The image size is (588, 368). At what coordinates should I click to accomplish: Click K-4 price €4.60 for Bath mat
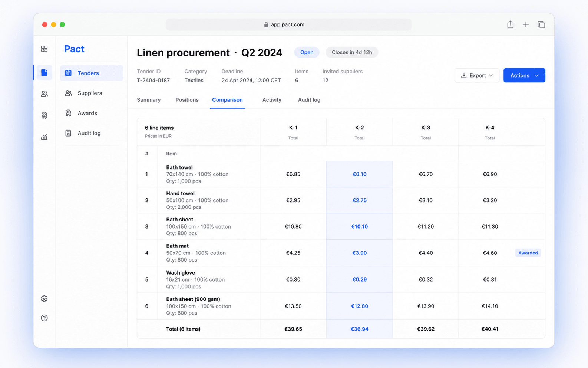[x=490, y=253]
